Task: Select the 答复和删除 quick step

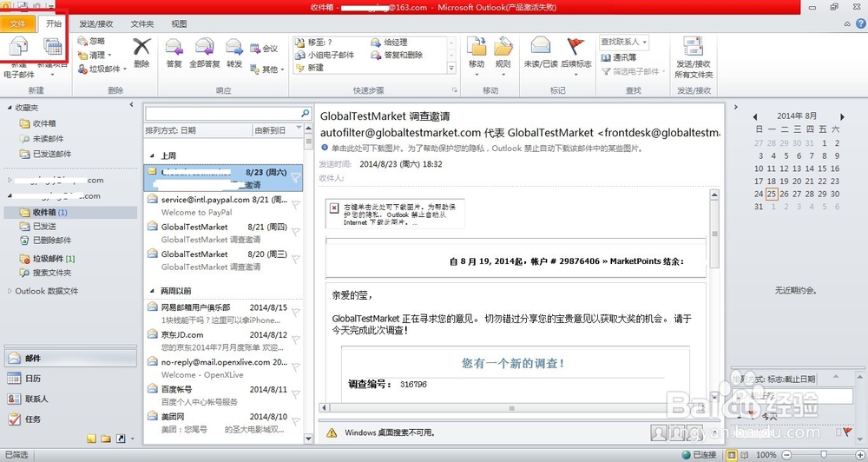Action: [397, 55]
